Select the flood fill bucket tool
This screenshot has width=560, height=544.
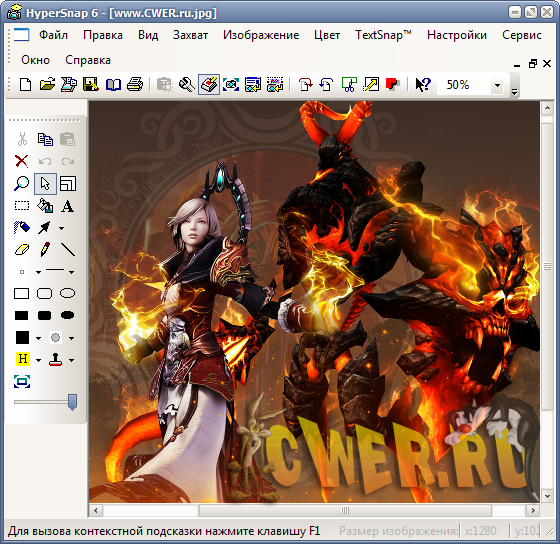tap(45, 206)
